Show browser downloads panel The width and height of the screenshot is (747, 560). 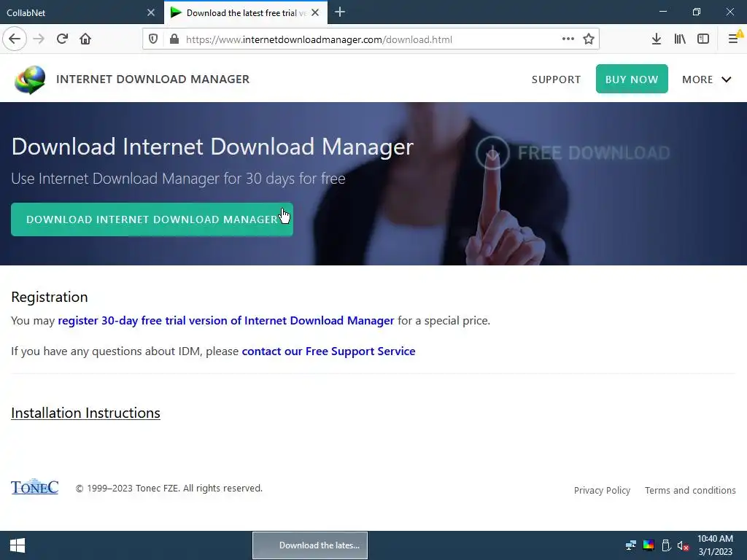[x=656, y=39]
